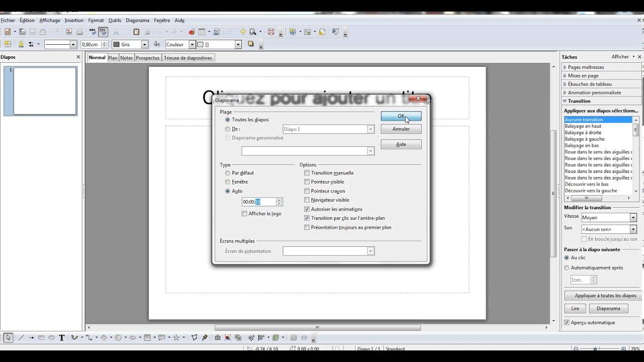Click the Export as PDF icon
This screenshot has width=644, height=362.
(69, 32)
